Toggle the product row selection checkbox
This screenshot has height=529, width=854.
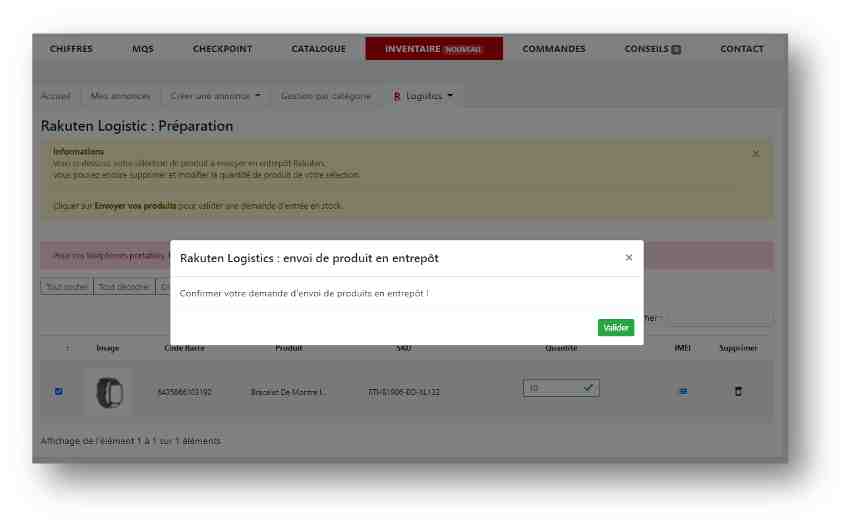(58, 391)
